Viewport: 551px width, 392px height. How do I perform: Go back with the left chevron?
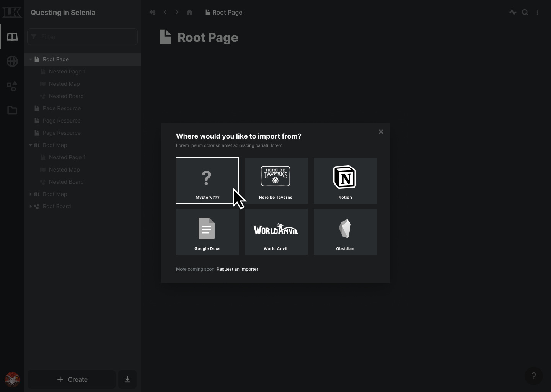tap(165, 12)
